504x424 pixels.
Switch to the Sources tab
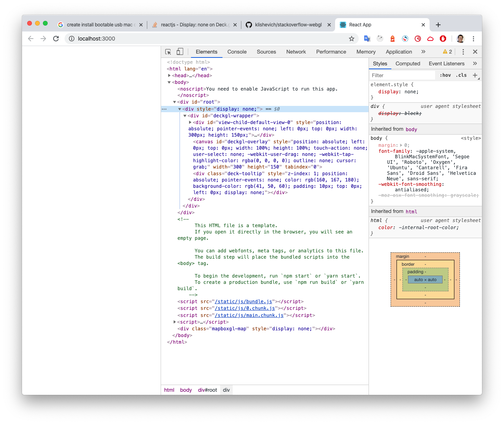267,52
